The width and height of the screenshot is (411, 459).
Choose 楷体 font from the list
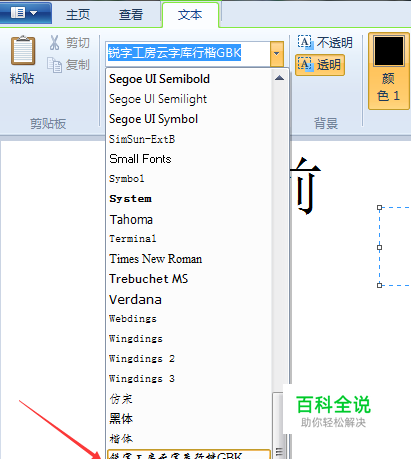tap(189, 439)
